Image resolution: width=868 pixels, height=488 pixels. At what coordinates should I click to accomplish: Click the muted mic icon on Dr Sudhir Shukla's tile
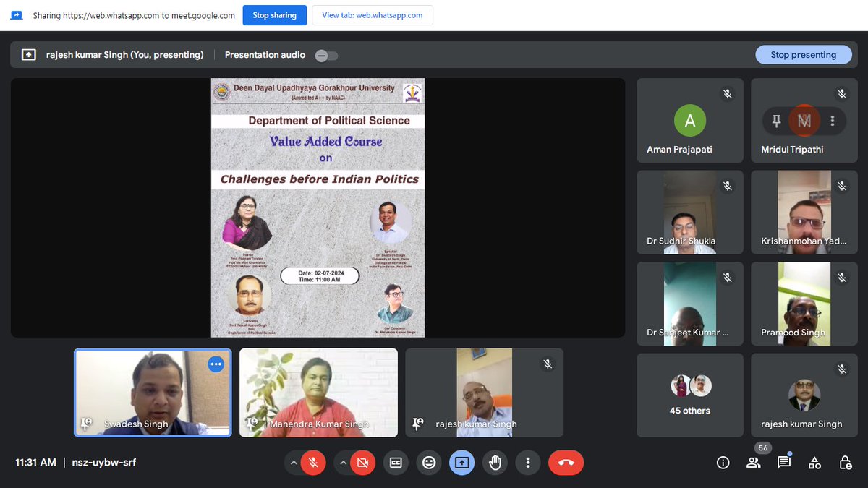pyautogui.click(x=728, y=186)
